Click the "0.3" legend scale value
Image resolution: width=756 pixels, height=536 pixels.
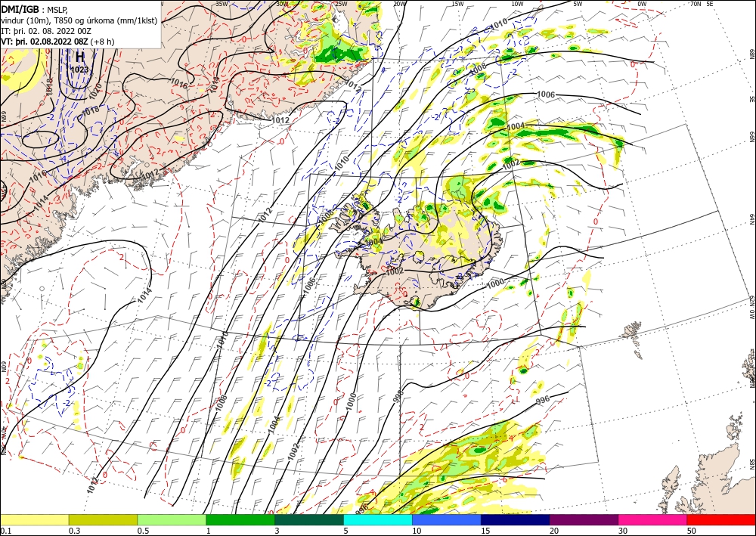coord(74,531)
